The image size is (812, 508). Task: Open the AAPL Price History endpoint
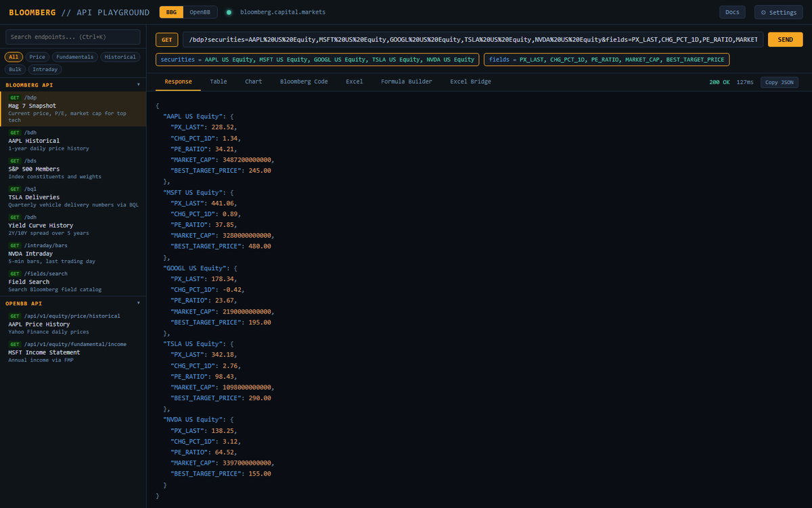[73, 324]
